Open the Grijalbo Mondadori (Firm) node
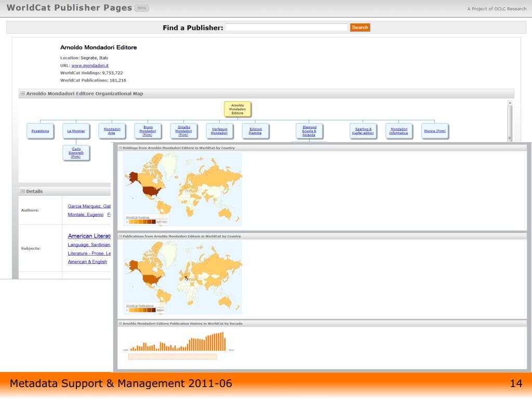 (x=183, y=131)
